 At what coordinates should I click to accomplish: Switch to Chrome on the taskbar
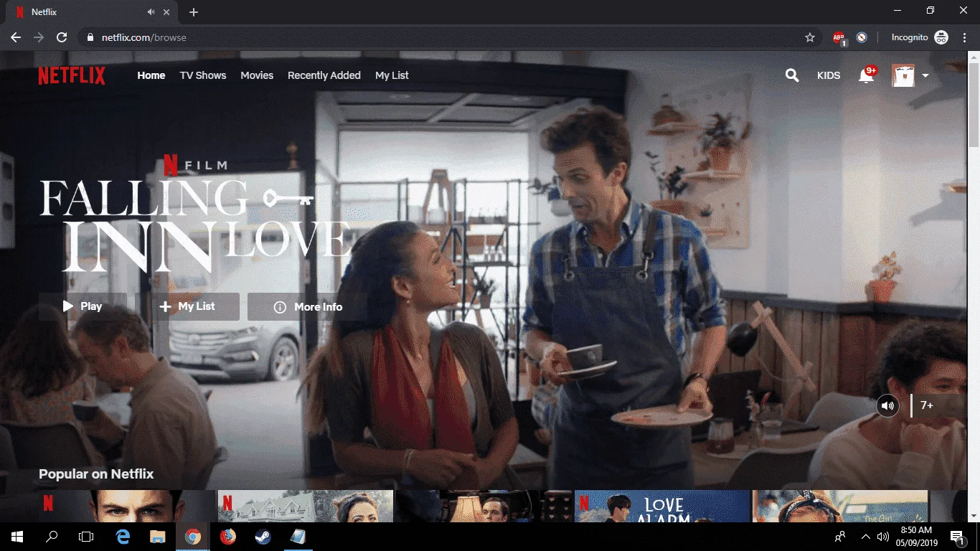192,537
